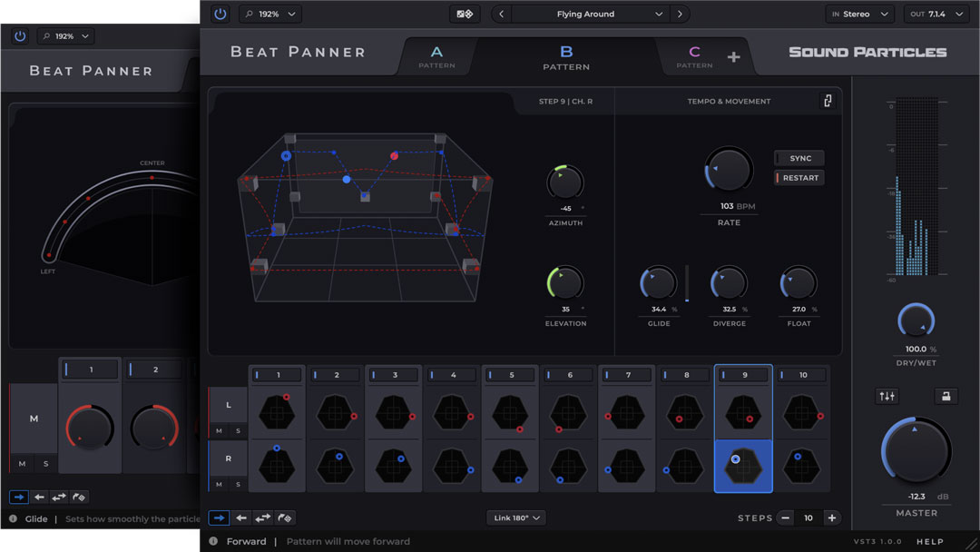Click the lock icon above Master knob

(946, 396)
